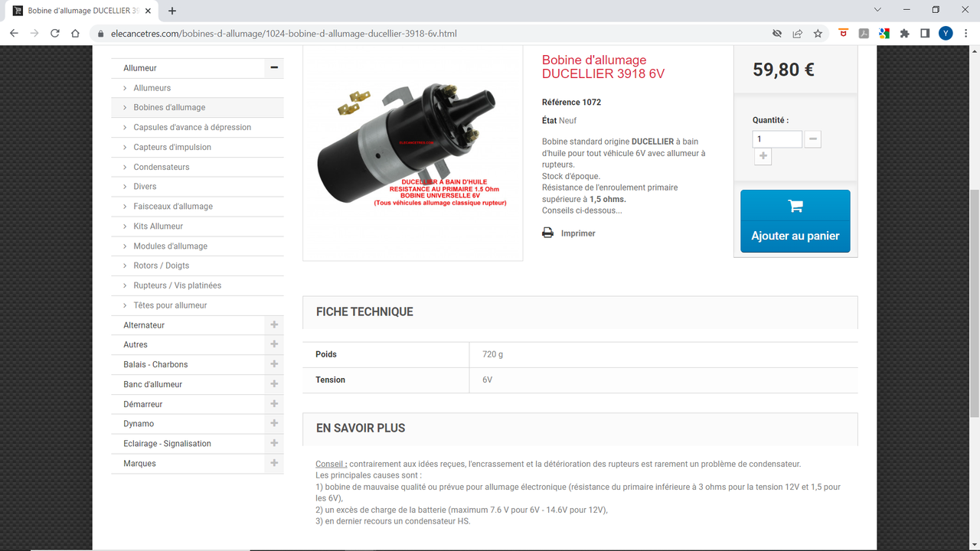Click the Marques category link
The width and height of the screenshot is (980, 551).
pyautogui.click(x=139, y=464)
